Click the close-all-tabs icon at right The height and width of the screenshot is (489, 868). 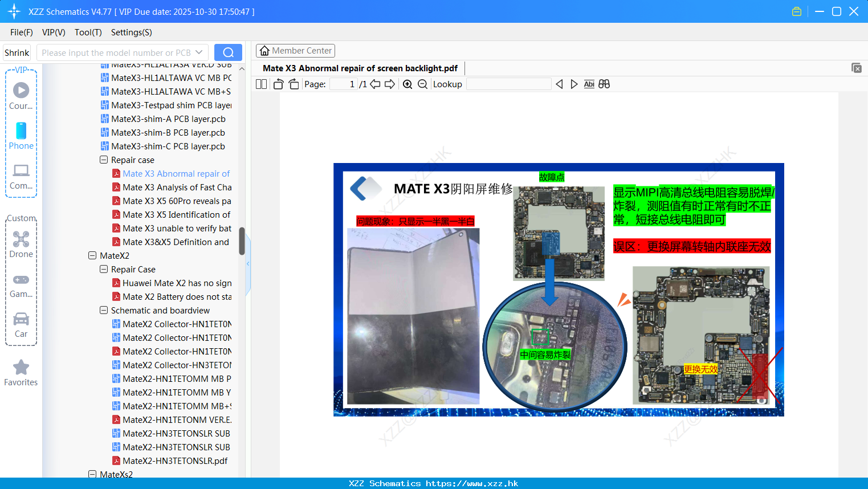coord(857,68)
